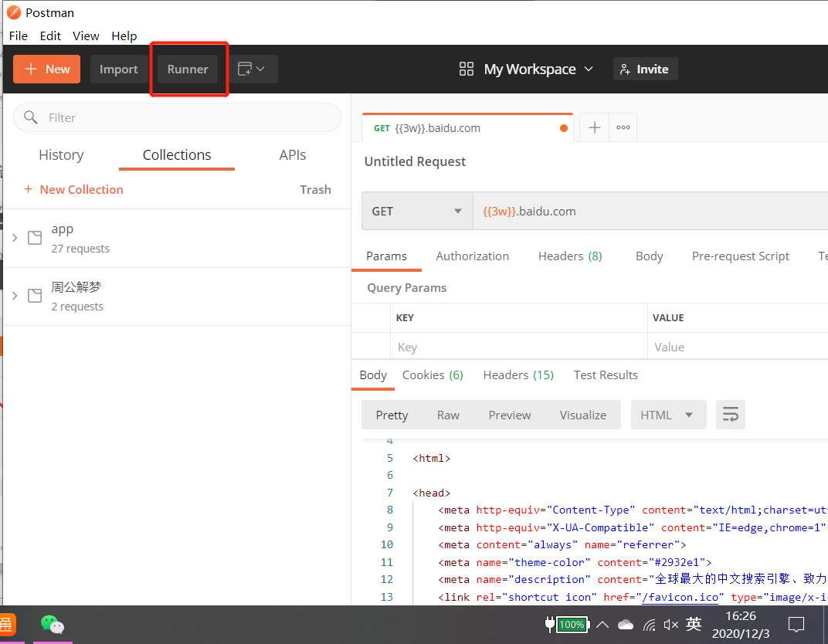Click the Import button

coord(119,69)
